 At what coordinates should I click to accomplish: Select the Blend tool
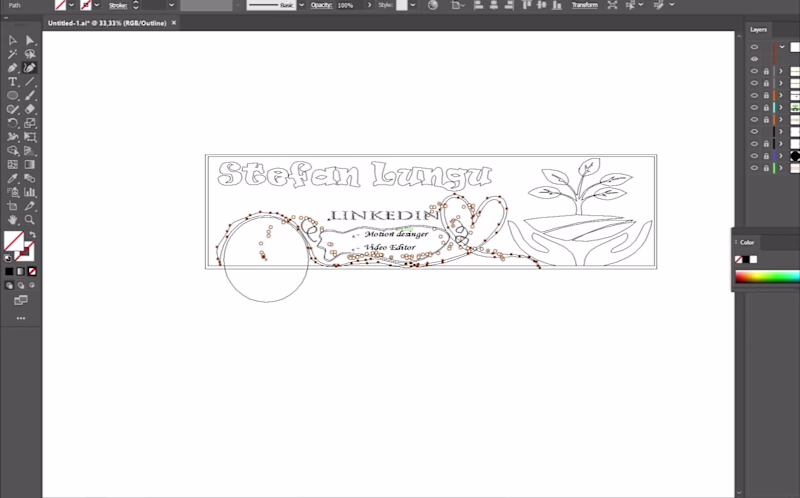point(30,178)
